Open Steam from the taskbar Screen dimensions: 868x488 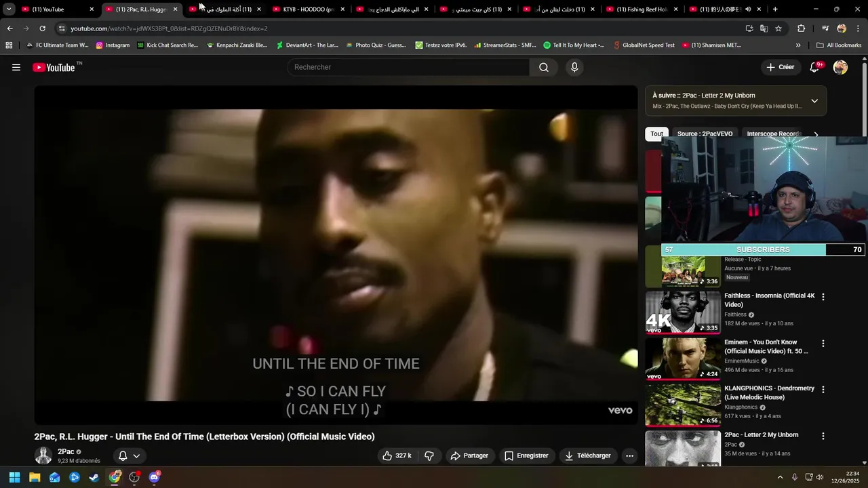point(94,477)
